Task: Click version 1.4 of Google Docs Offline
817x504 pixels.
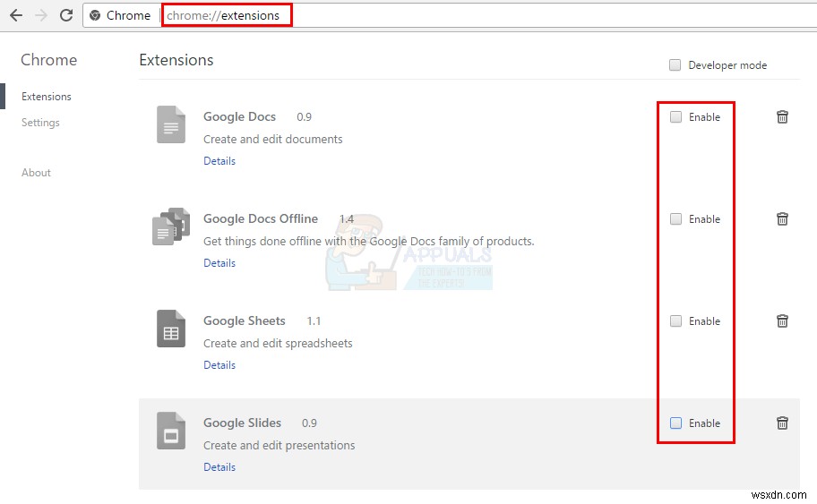Action: pos(347,218)
